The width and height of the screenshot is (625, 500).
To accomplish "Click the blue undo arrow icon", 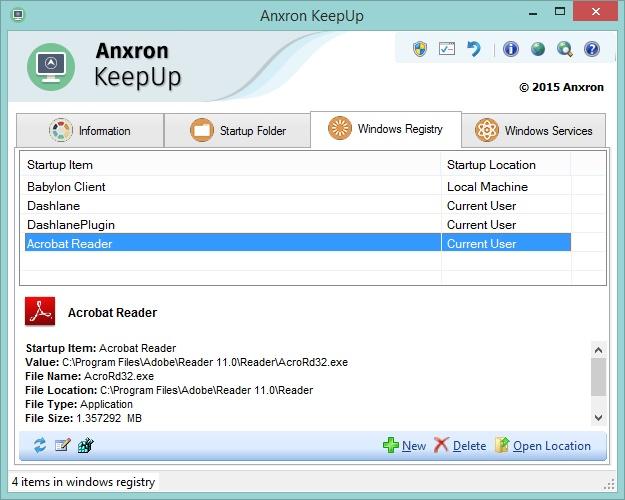I will [474, 49].
